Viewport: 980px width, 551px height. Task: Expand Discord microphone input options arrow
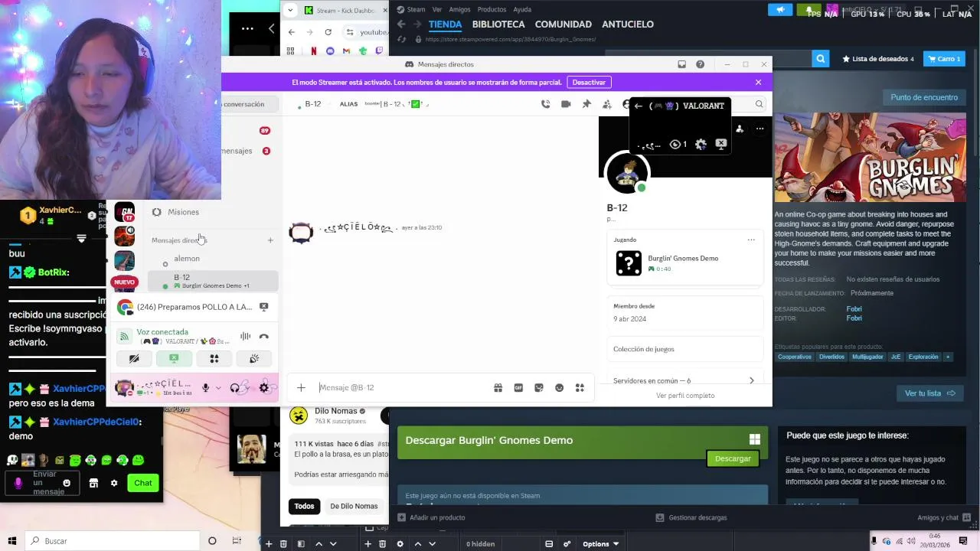click(x=218, y=388)
